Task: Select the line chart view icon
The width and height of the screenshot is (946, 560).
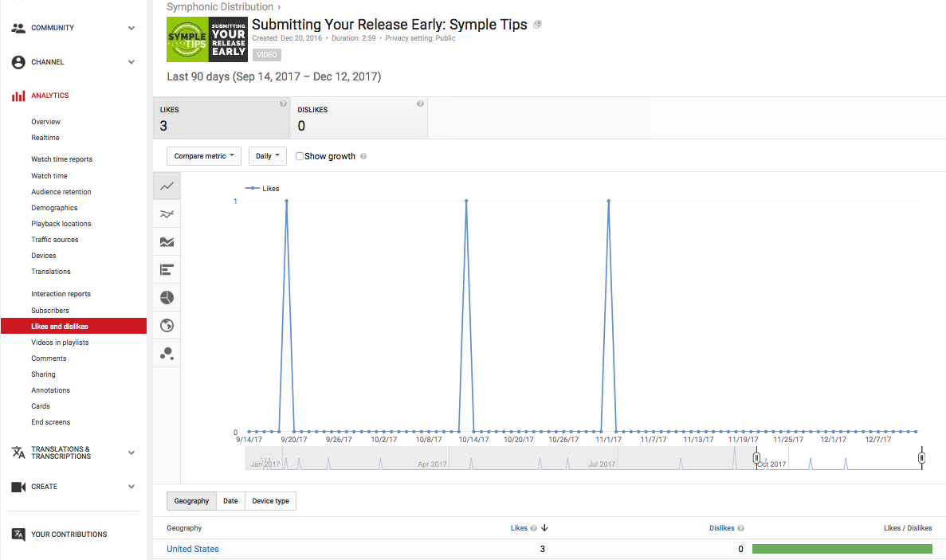Action: point(167,186)
